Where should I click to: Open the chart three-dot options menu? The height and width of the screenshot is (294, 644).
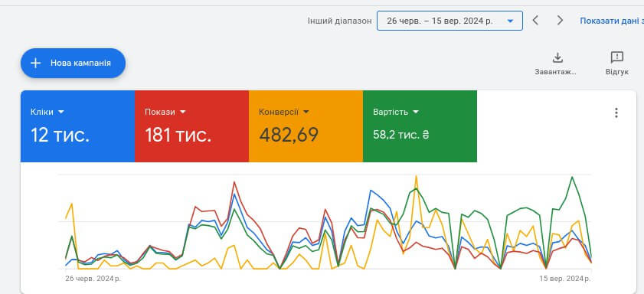coord(616,113)
